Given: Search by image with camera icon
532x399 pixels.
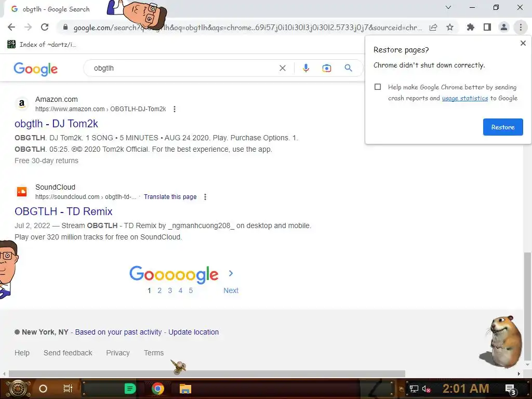Looking at the screenshot, I should (x=326, y=68).
